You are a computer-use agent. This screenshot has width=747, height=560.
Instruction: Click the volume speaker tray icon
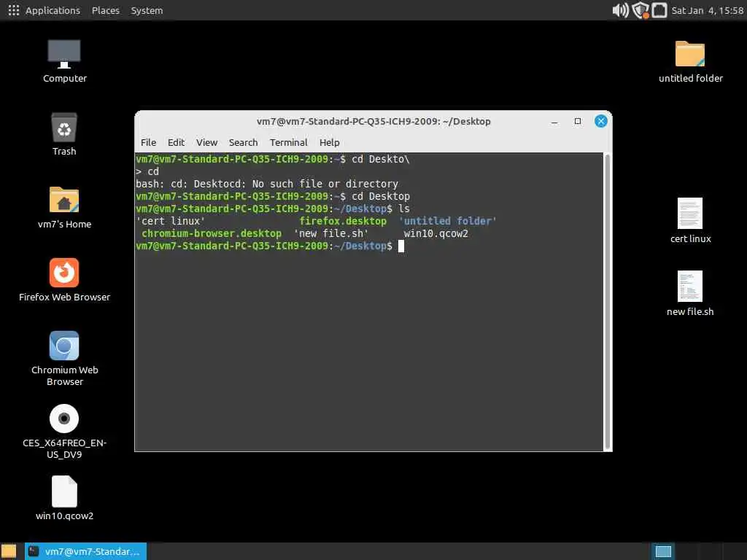620,10
